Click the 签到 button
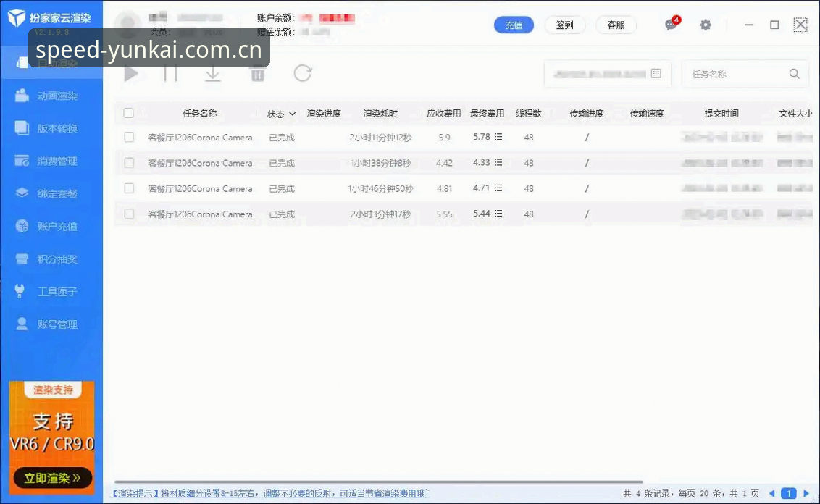The height and width of the screenshot is (504, 820). (x=565, y=25)
